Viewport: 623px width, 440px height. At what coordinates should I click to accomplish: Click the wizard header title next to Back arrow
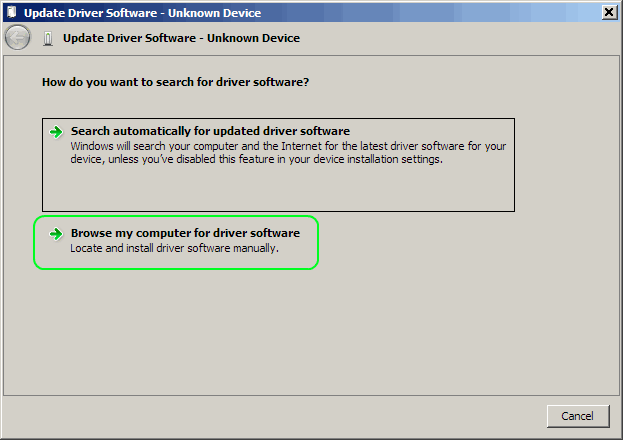click(x=181, y=38)
